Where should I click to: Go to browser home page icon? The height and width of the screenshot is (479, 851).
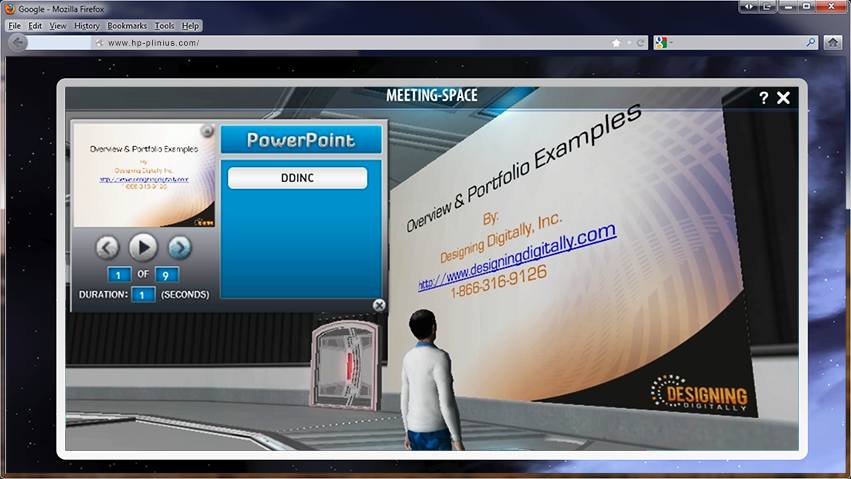[833, 42]
